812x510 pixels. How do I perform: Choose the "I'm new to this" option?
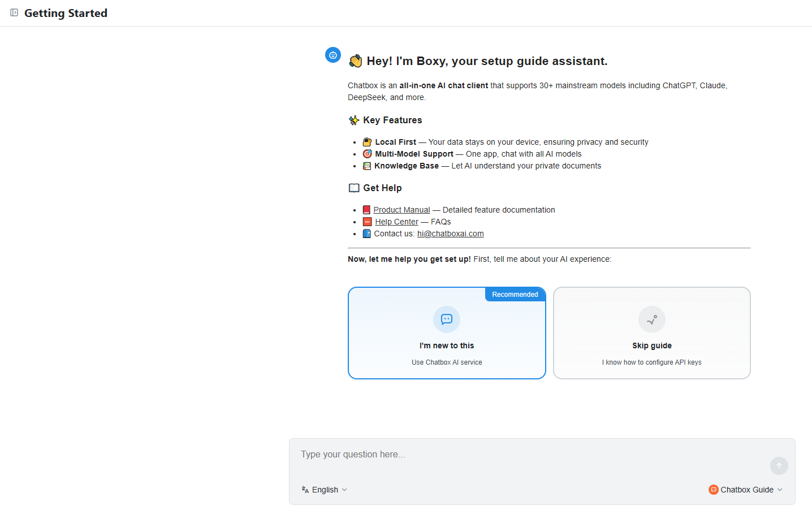click(x=447, y=333)
